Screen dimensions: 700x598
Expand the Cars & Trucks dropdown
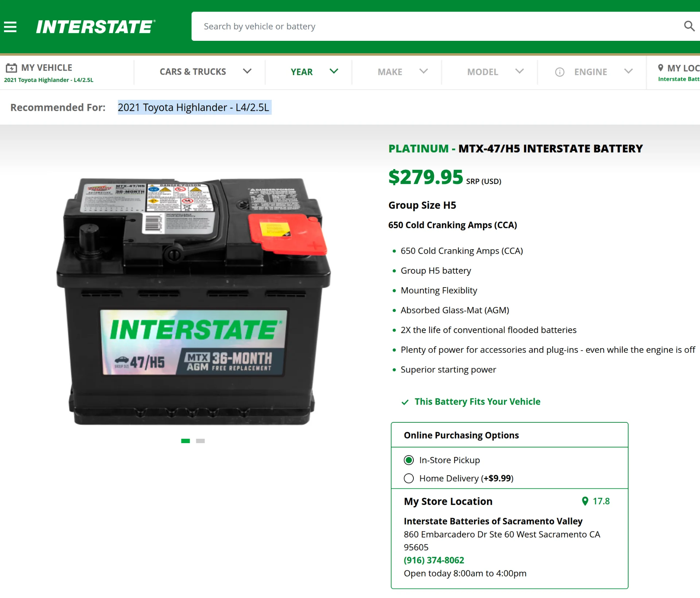[206, 72]
